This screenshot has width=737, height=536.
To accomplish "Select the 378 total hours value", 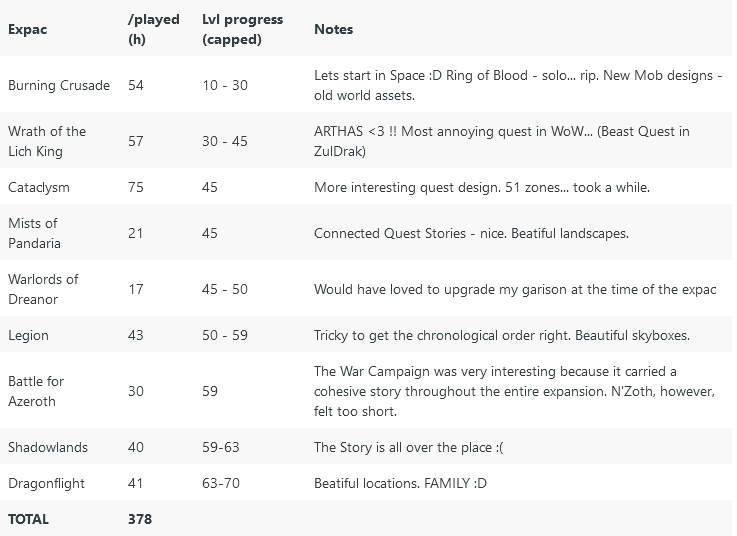I will 140,519.
